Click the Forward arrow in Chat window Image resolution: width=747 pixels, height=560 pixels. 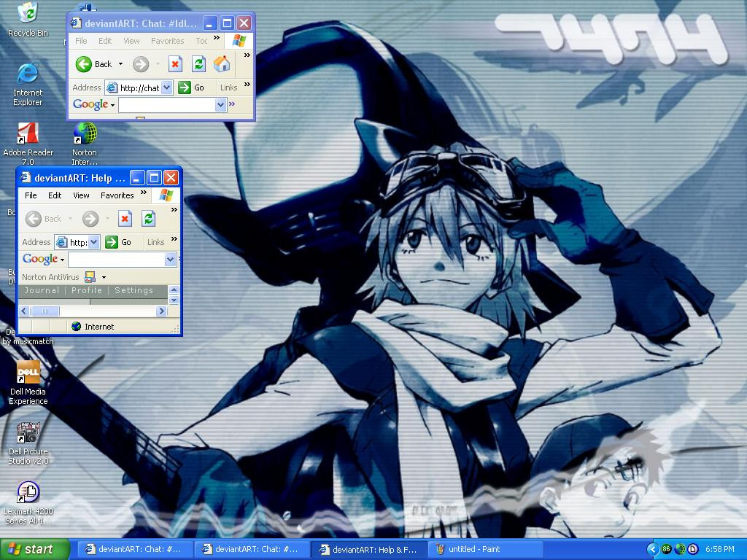point(141,64)
